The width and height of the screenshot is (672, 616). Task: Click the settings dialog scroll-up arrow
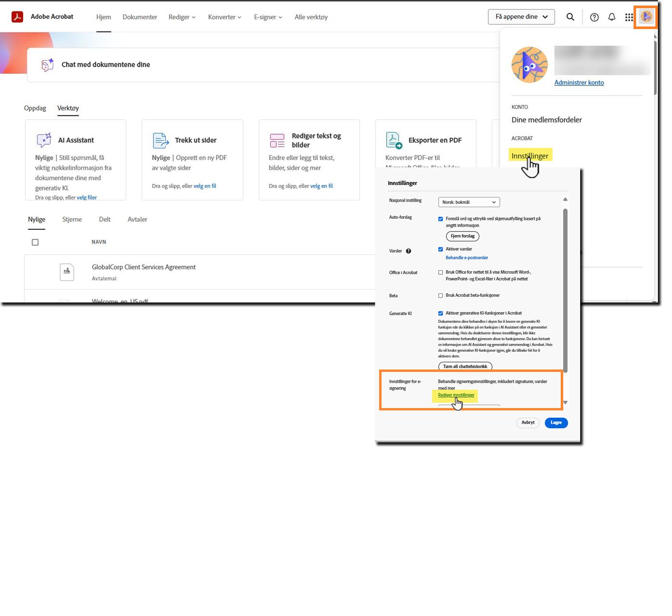(565, 199)
